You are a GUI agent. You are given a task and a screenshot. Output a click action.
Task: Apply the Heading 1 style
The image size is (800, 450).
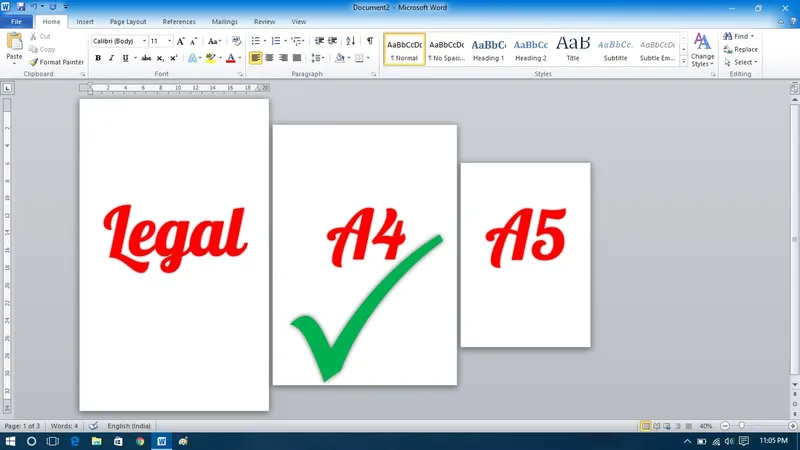pos(488,49)
